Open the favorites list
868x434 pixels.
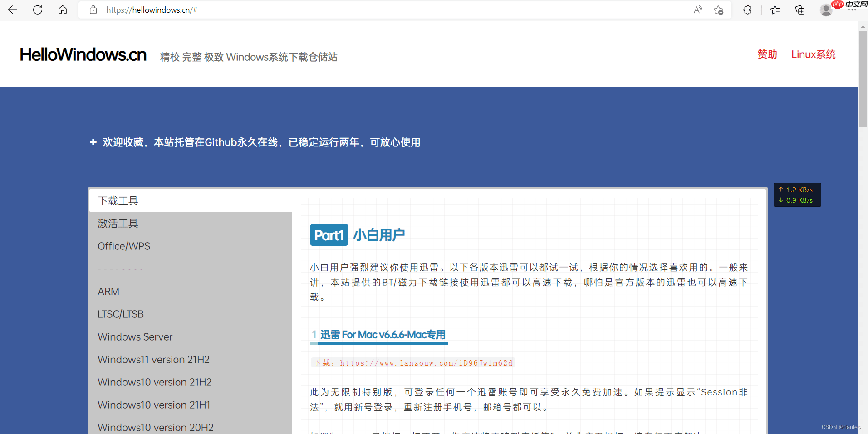[x=775, y=10]
